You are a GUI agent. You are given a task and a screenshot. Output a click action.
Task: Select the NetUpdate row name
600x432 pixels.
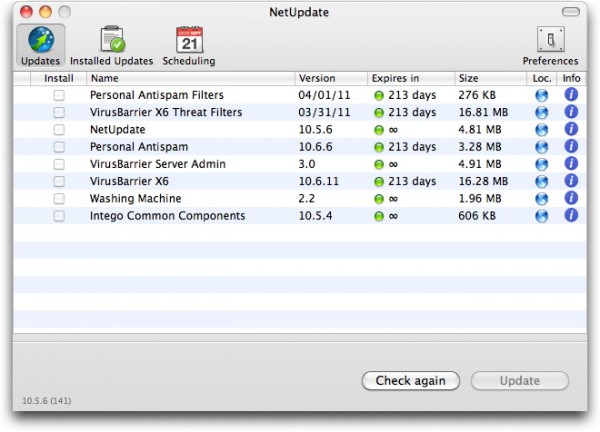[117, 130]
